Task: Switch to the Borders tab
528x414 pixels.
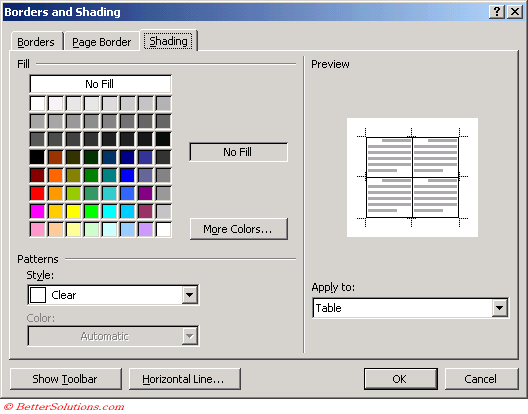Action: (36, 42)
